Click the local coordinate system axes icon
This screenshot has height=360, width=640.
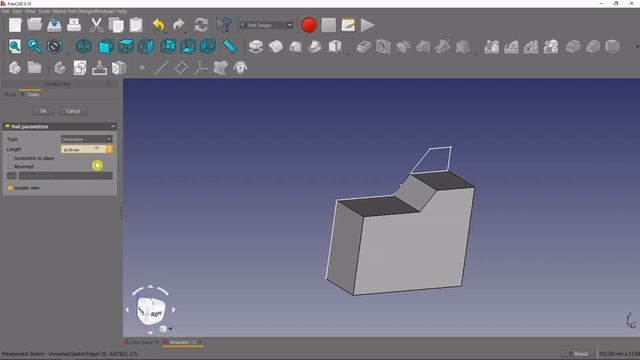pos(200,68)
